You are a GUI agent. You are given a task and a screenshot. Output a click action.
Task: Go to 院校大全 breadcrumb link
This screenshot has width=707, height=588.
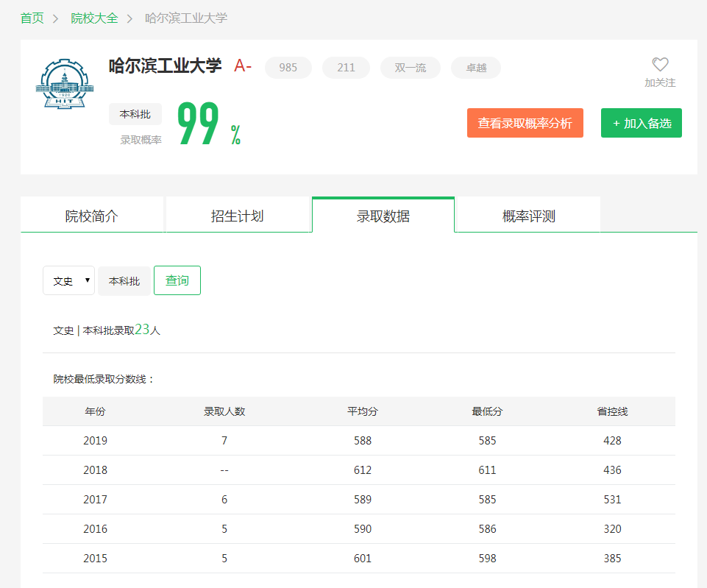click(94, 18)
